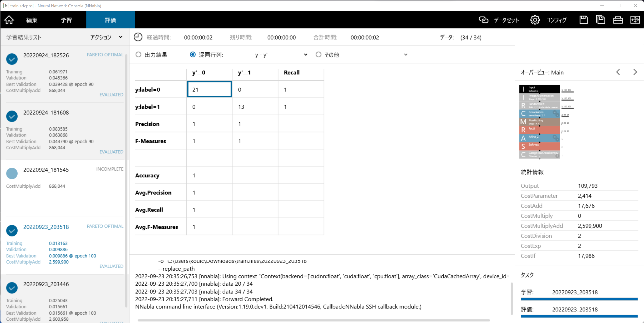
Task: Click the Save As double-disk icon
Action: click(x=600, y=20)
